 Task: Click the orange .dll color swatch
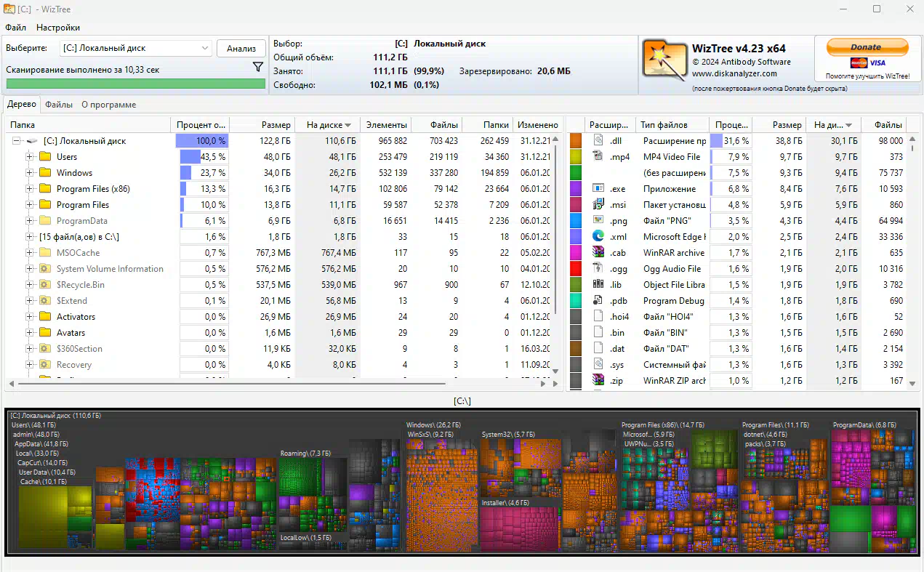pyautogui.click(x=576, y=141)
